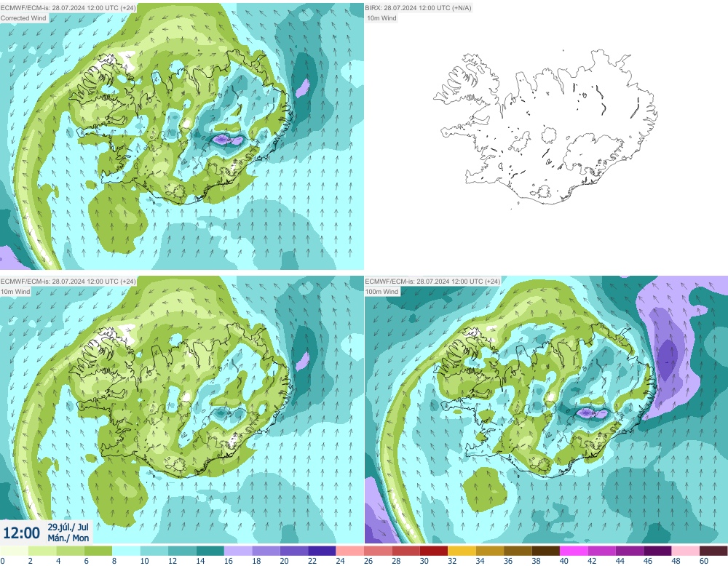Viewport: 728px width, 566px height.
Task: Click the '12:00' time stamp
Action: [21, 533]
